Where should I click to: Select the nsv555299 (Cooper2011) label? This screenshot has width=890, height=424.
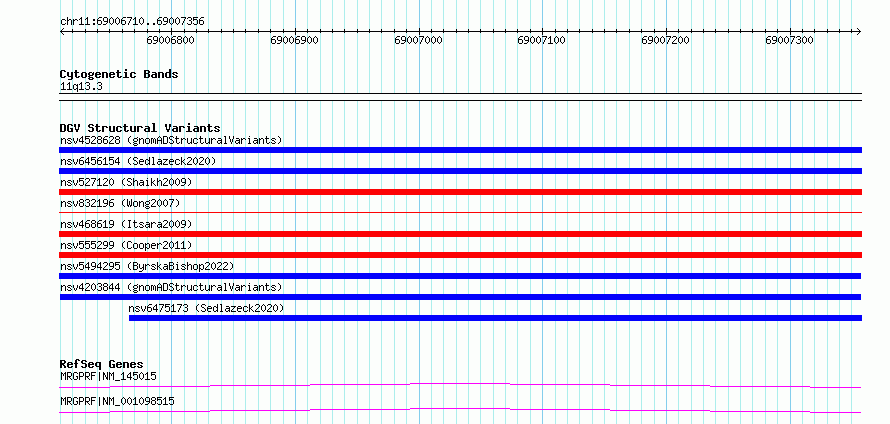(126, 245)
